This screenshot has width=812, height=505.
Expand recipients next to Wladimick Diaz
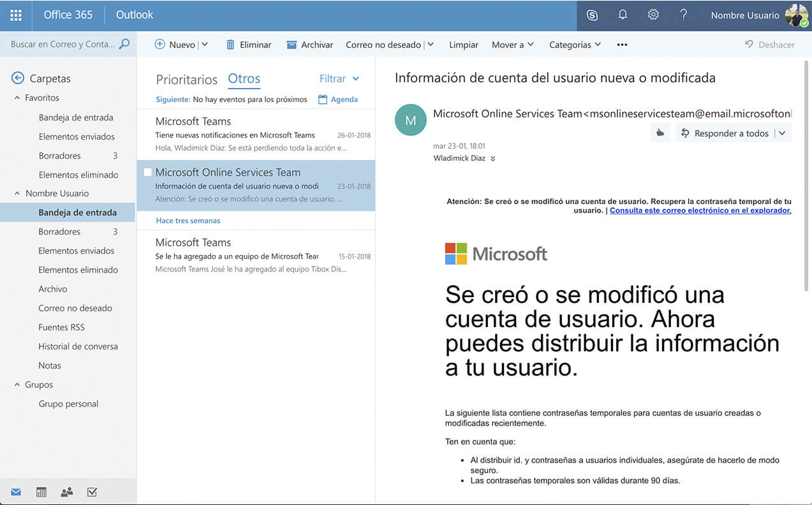pos(492,158)
